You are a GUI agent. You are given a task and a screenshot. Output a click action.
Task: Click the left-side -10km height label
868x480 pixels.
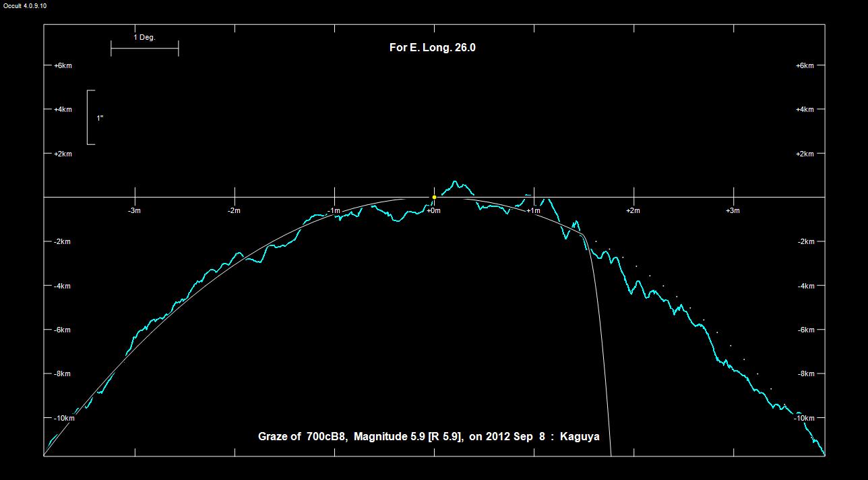pyautogui.click(x=64, y=419)
